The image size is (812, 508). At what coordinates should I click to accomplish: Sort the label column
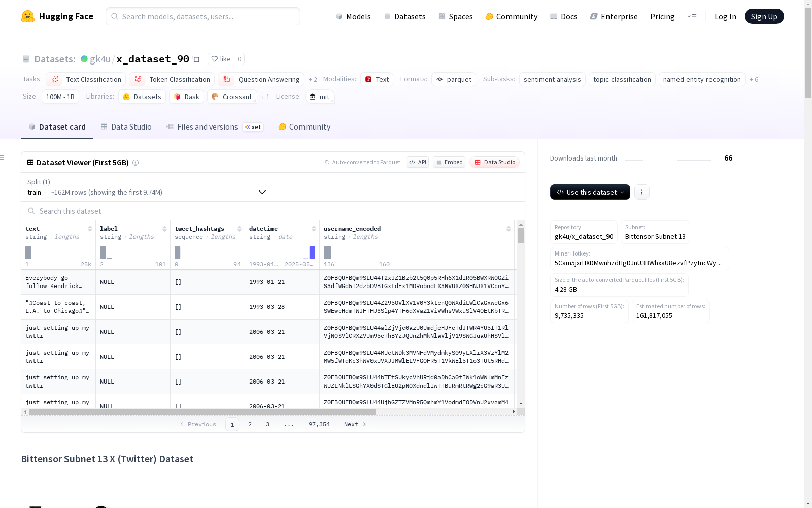point(164,229)
